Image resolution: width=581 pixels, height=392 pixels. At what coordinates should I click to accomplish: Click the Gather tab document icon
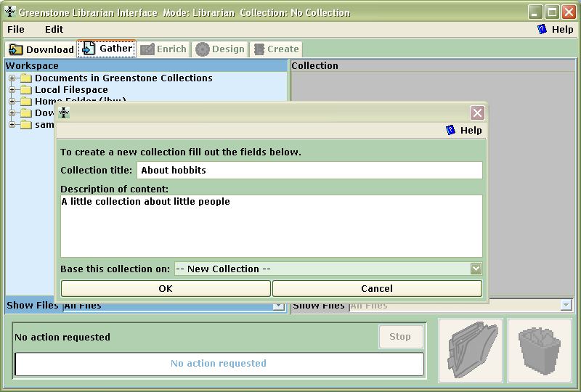[x=88, y=49]
